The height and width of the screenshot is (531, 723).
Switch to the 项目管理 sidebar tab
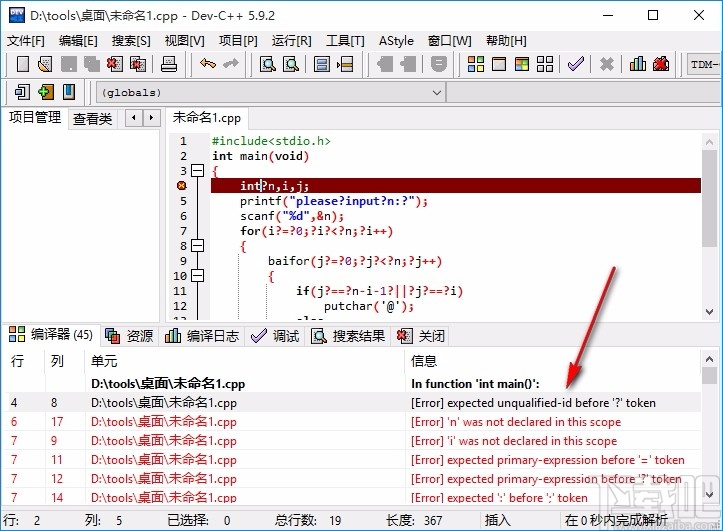tap(35, 118)
